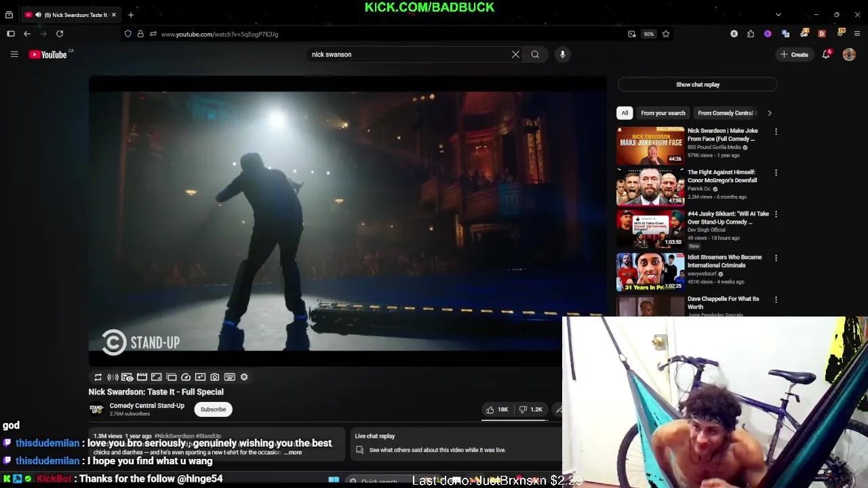Start voice search with the microphone
The width and height of the screenshot is (868, 488).
tap(562, 54)
